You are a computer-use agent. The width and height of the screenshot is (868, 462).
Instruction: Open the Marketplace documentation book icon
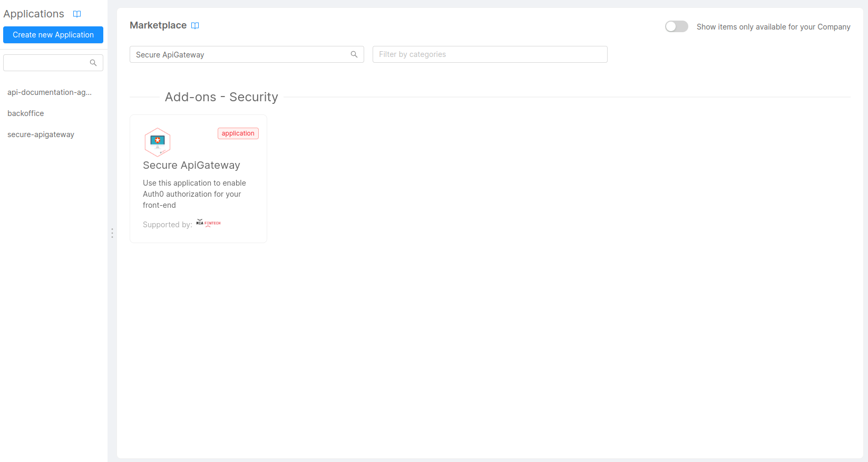coord(195,26)
